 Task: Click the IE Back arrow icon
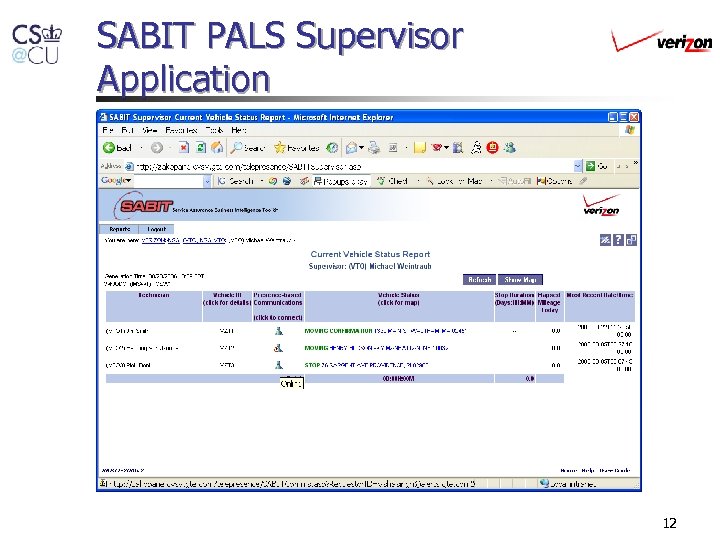click(109, 148)
